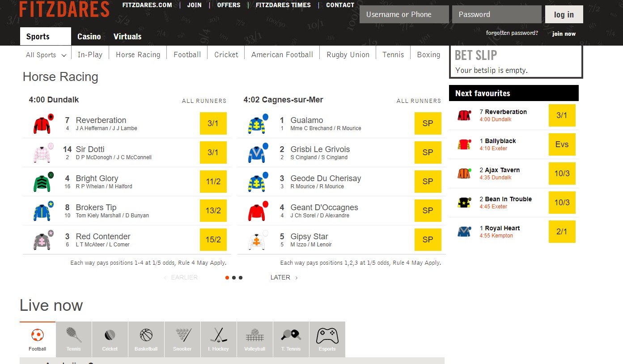Open the 4:00 Dundalk race heading
Image resolution: width=623 pixels, height=364 pixels.
(54, 100)
